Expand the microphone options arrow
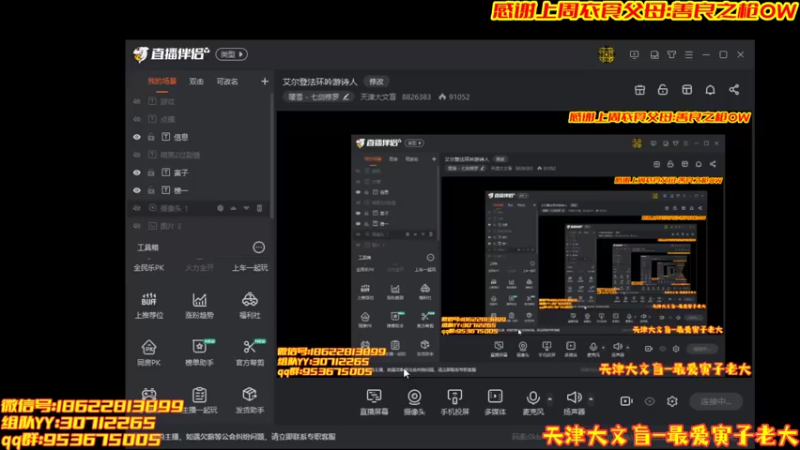800x450 pixels. [550, 398]
